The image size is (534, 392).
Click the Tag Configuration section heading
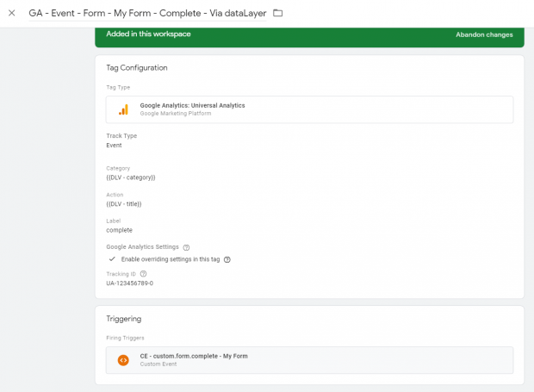tap(136, 68)
